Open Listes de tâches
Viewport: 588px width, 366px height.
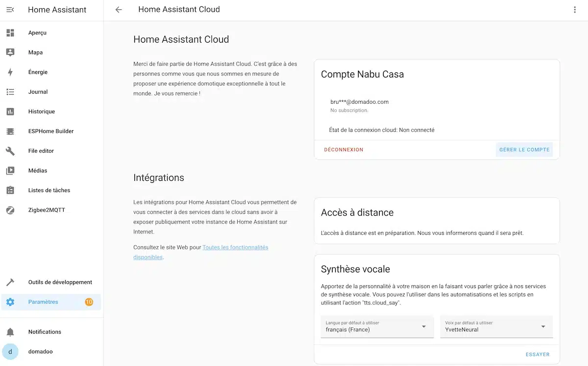[51, 190]
